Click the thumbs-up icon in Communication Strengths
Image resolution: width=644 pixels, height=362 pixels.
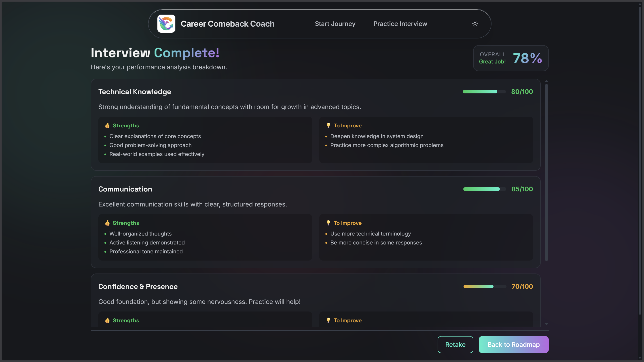point(107,223)
